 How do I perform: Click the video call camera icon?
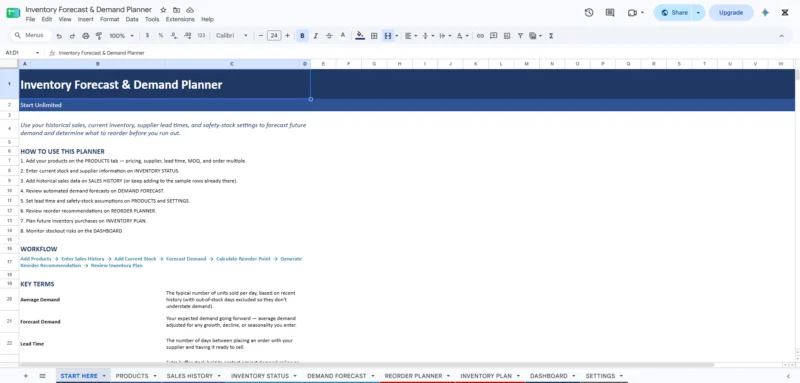click(x=633, y=13)
